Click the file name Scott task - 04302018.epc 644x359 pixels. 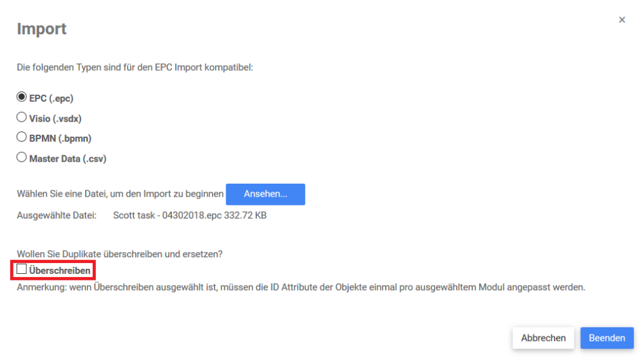click(x=167, y=215)
